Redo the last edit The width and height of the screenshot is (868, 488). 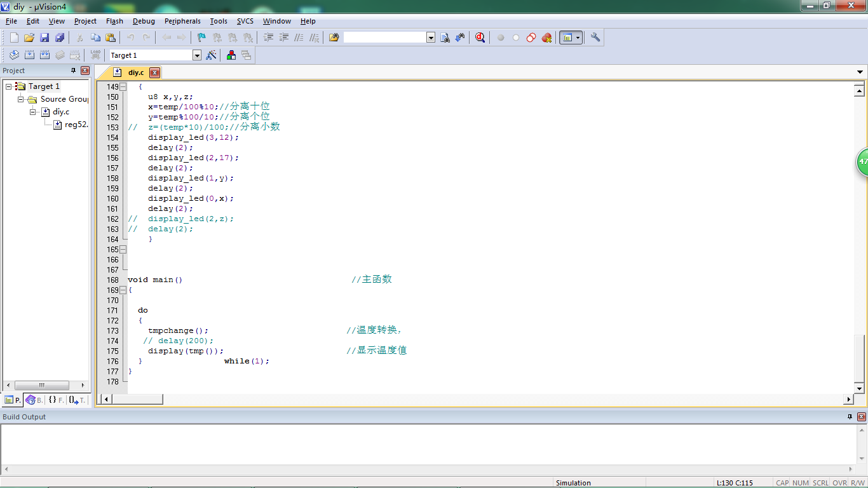pos(146,37)
